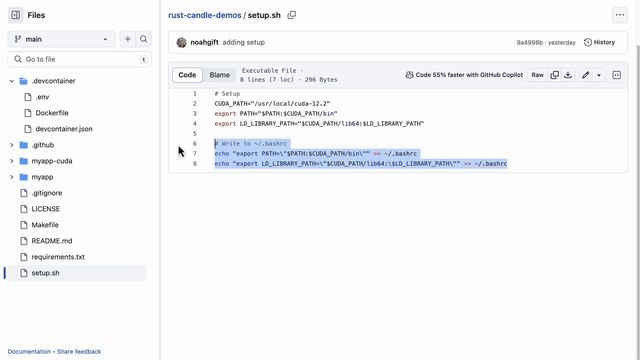Switch to the Blame tab

tap(220, 75)
